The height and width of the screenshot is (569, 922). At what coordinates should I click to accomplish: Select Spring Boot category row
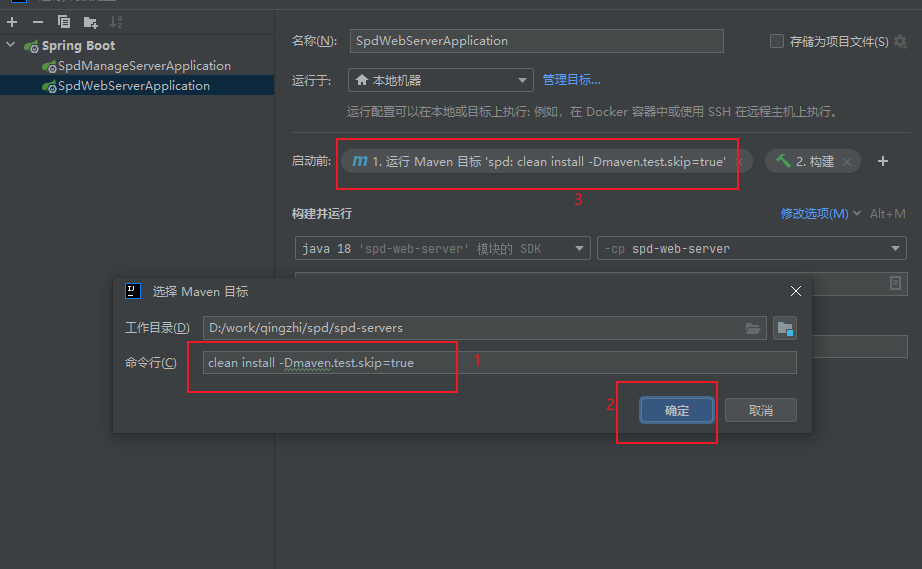pyautogui.click(x=137, y=45)
